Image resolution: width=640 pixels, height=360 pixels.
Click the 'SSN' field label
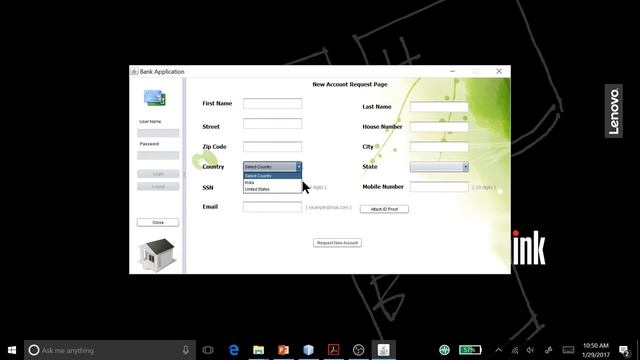pyautogui.click(x=208, y=188)
